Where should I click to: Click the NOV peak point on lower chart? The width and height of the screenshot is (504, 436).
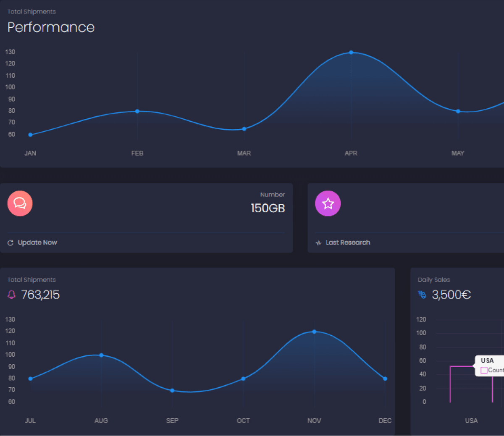[314, 332]
